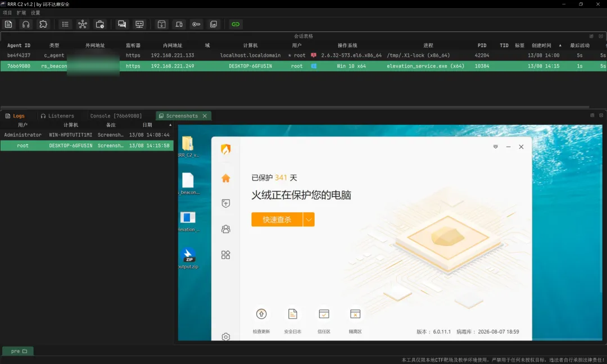Open the Screenshots gallery toolbar icon
This screenshot has height=364, width=607.
[214, 24]
